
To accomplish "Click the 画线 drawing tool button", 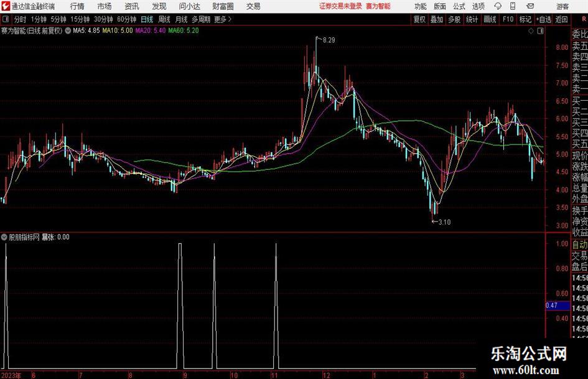I will (x=490, y=19).
